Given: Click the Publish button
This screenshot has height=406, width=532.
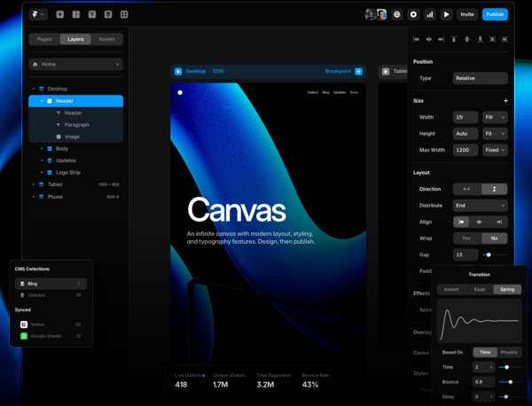Looking at the screenshot, I should (495, 14).
